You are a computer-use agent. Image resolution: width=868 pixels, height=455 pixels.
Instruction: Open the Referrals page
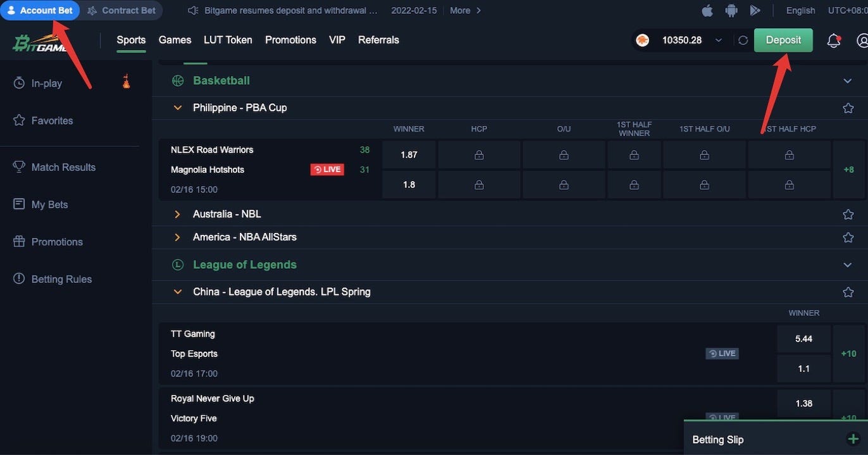click(378, 40)
